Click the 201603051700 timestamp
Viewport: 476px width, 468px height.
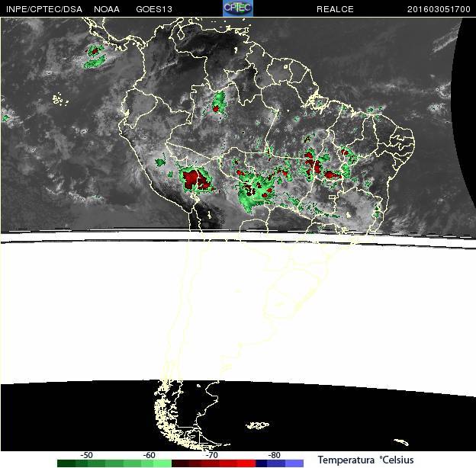point(439,9)
